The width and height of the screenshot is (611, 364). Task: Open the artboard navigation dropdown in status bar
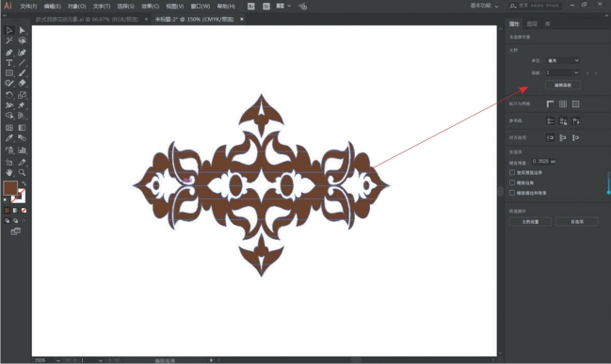101,360
